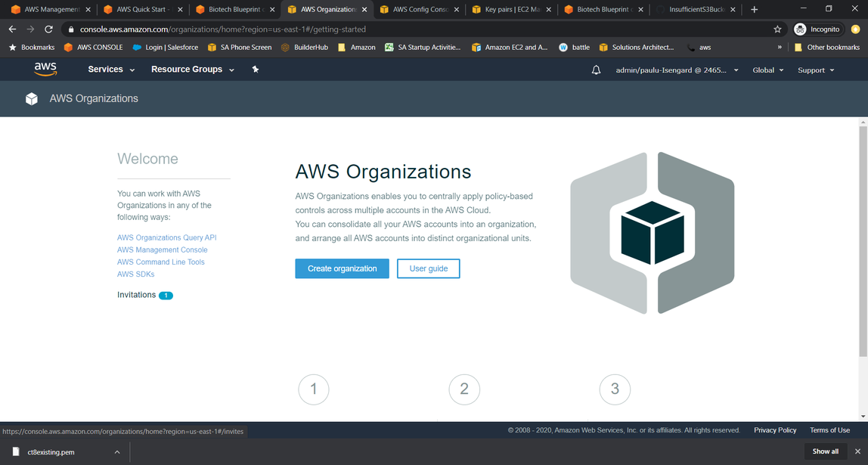View Invitations
The image size is (868, 465).
tap(145, 295)
